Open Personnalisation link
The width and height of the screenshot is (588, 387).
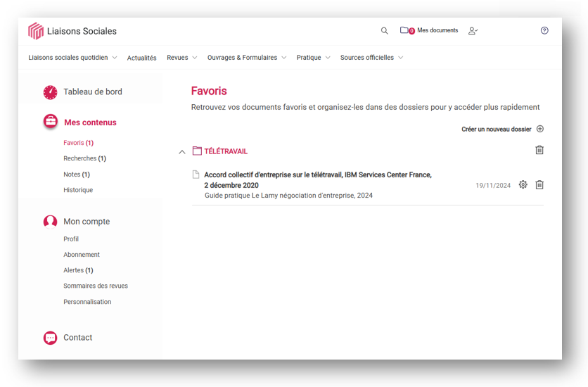click(x=87, y=302)
